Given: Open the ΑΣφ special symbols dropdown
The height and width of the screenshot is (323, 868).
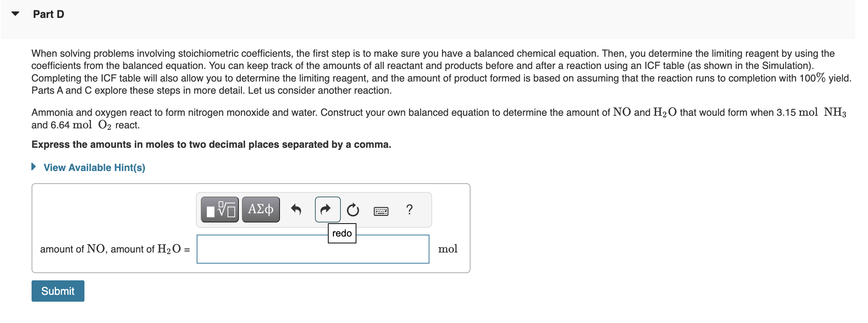Looking at the screenshot, I should (x=260, y=209).
